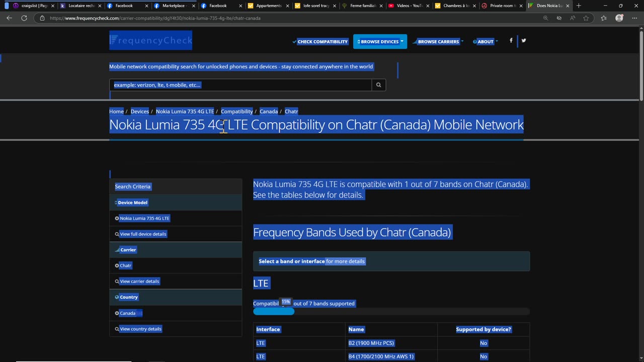Click the Compatibility breadcrumb link

(236, 112)
